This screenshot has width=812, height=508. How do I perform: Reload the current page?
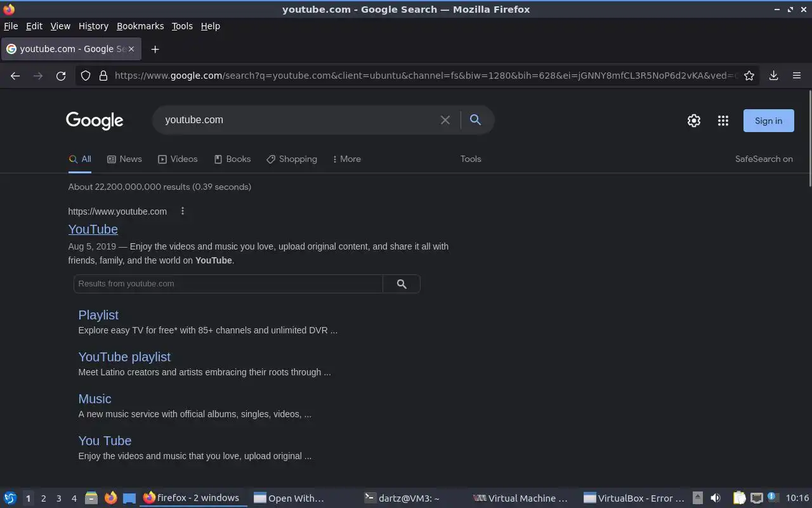(61, 76)
